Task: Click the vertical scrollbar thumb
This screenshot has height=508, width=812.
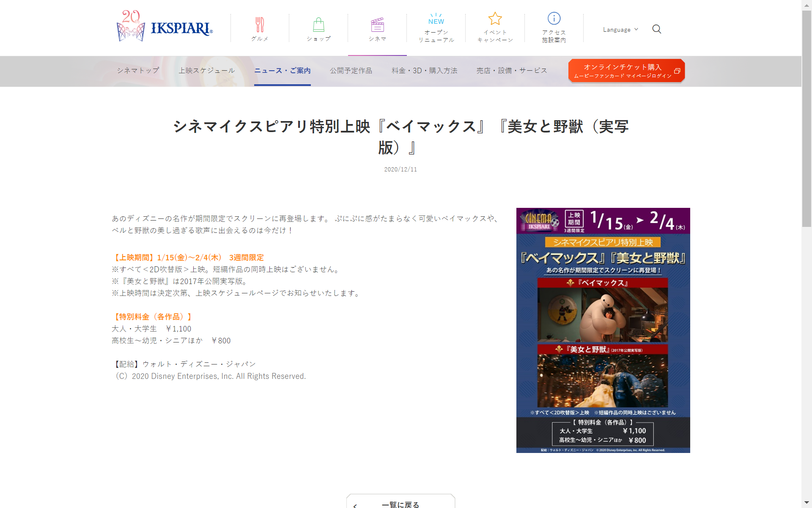Action: [x=807, y=119]
